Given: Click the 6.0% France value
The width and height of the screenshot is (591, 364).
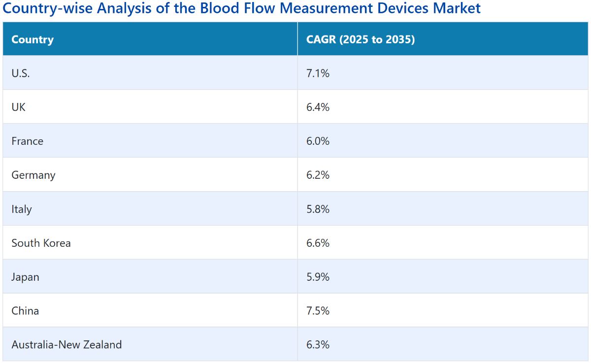Looking at the screenshot, I should click(x=318, y=141).
